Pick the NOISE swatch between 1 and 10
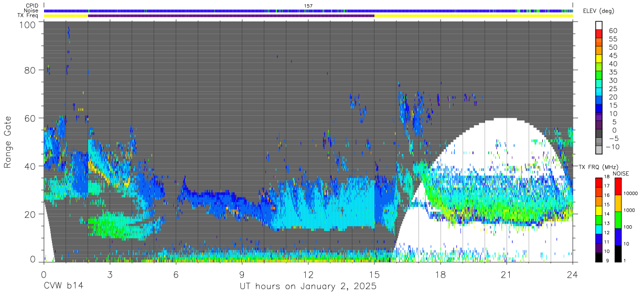Viewport: 644px width, 297px height. [x=618, y=254]
